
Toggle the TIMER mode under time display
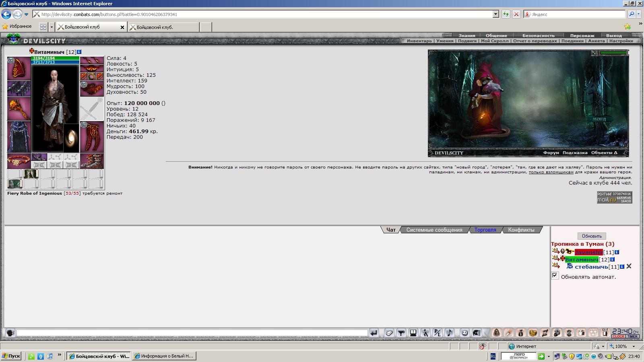632,336
